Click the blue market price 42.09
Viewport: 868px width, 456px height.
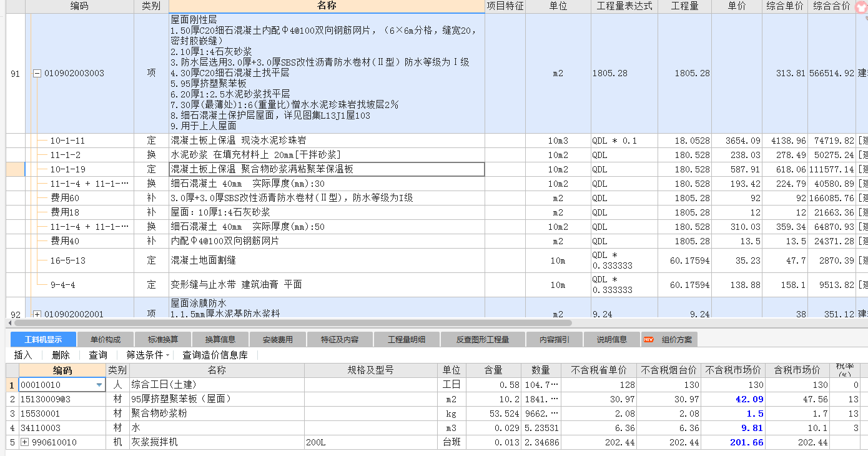coord(733,399)
